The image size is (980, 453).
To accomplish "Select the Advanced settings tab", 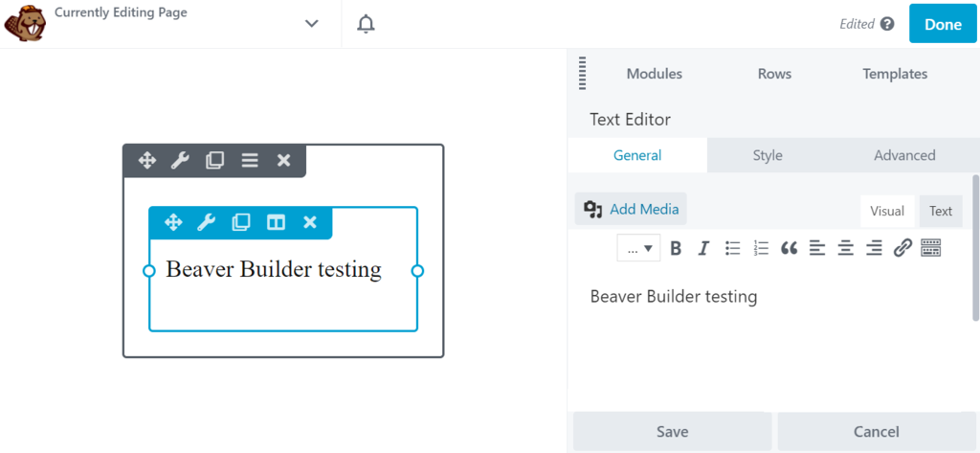I will 904,155.
